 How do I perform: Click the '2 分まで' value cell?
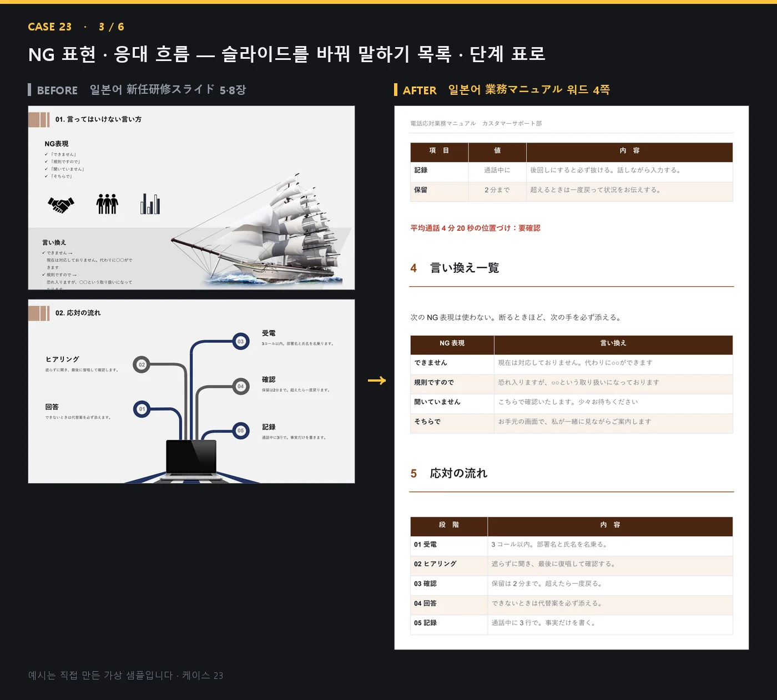click(497, 191)
